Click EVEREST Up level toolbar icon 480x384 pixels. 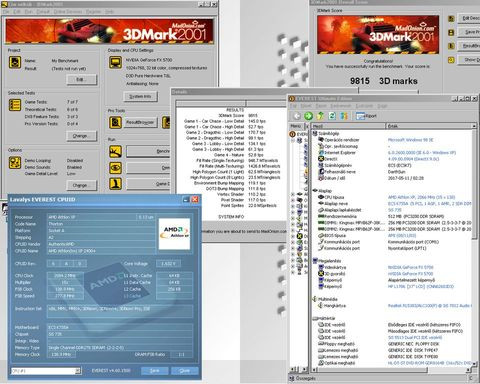pos(320,116)
